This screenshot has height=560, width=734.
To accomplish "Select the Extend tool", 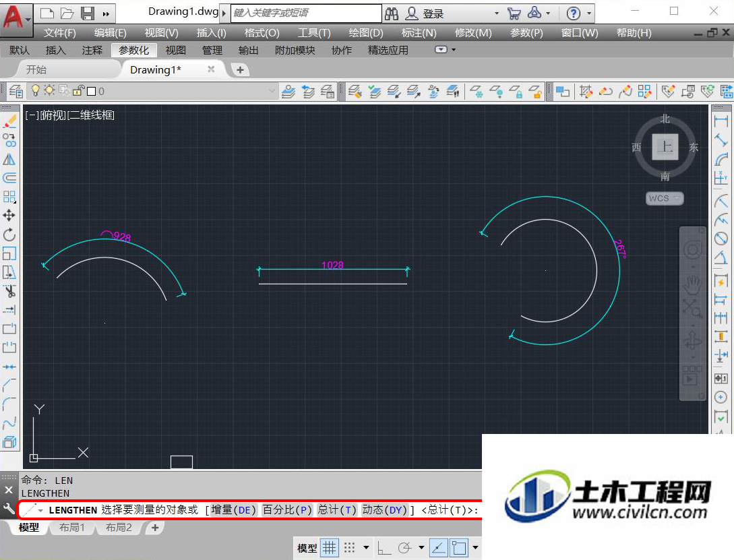I will coord(9,310).
